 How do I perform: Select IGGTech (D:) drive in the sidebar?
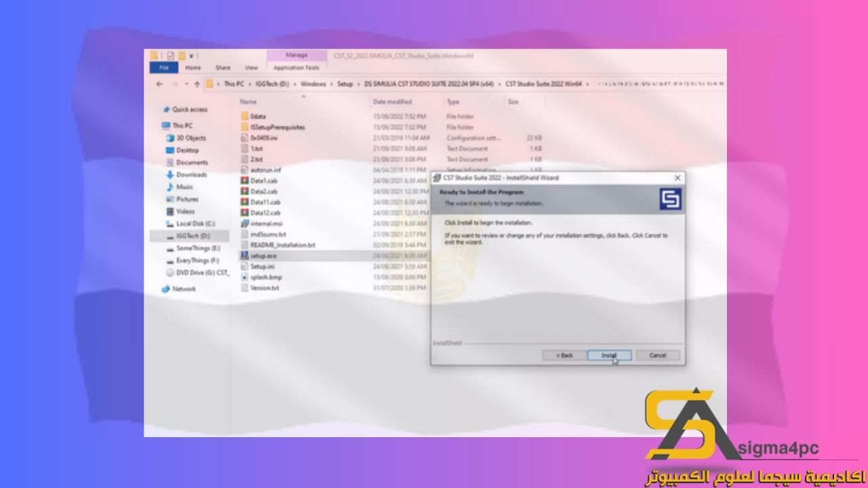pos(193,235)
